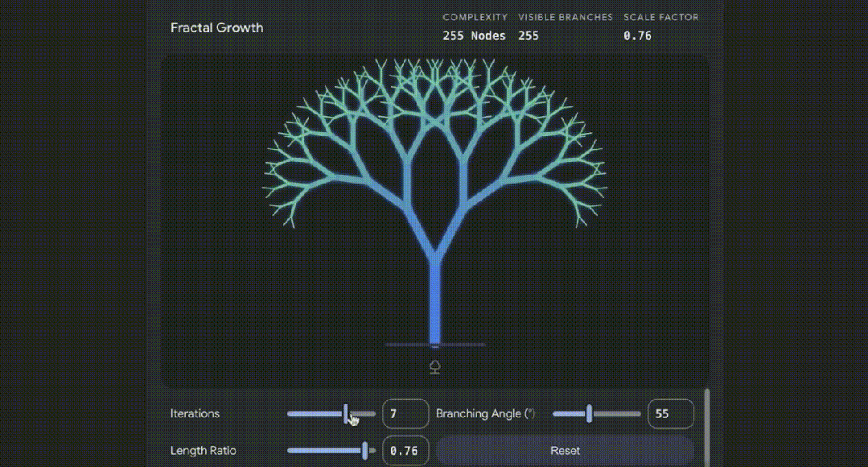This screenshot has height=467, width=868.
Task: Click the Length Ratio slider handle
Action: tap(365, 450)
